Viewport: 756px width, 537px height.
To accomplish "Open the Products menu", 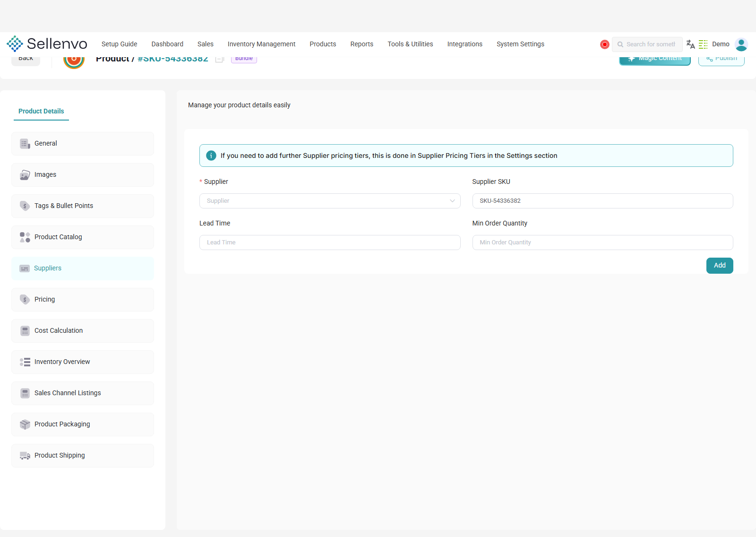I will coord(323,44).
